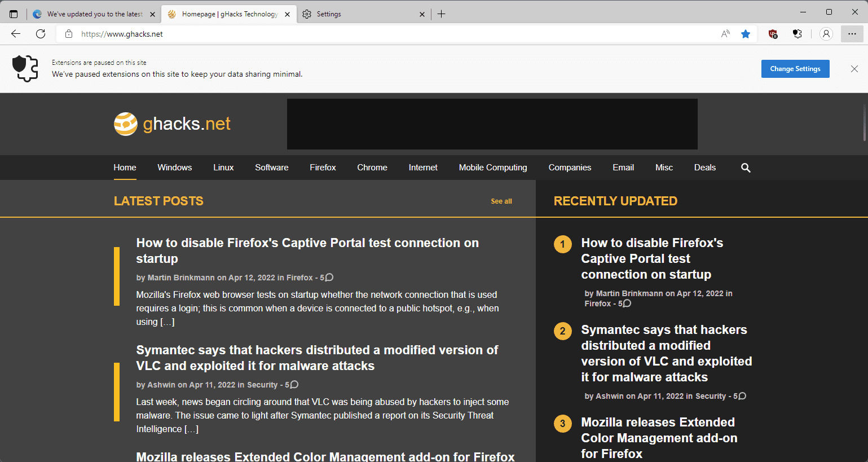Click the page refresh icon
868x462 pixels.
[41, 34]
